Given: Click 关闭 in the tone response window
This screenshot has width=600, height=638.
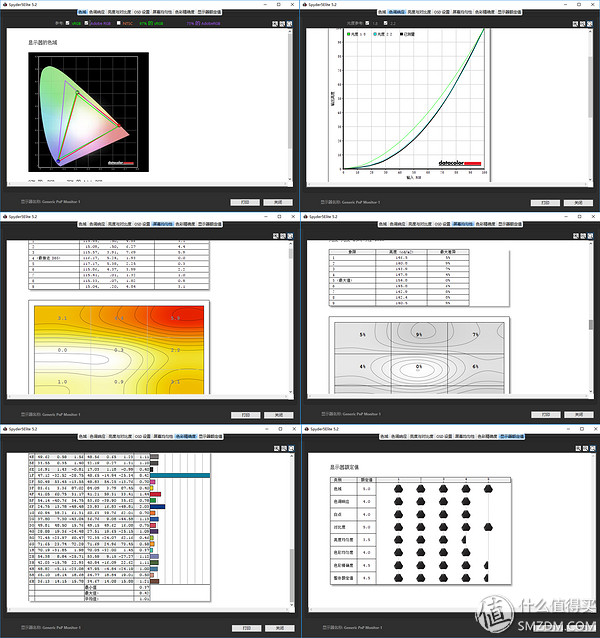Looking at the screenshot, I should tap(578, 203).
